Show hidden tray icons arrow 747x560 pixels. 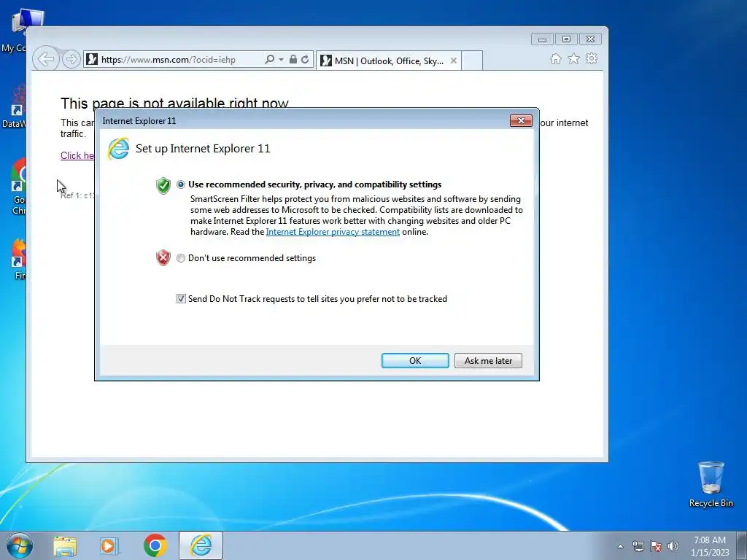[620, 546]
